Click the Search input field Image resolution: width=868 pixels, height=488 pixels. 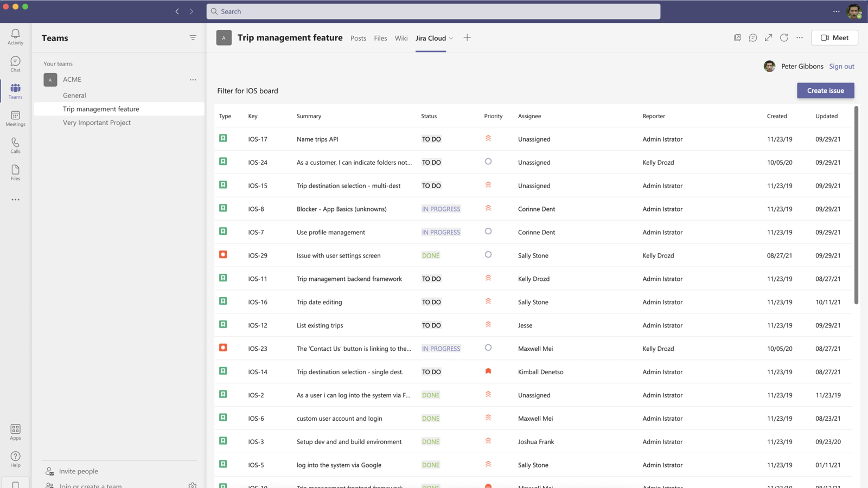(x=433, y=11)
